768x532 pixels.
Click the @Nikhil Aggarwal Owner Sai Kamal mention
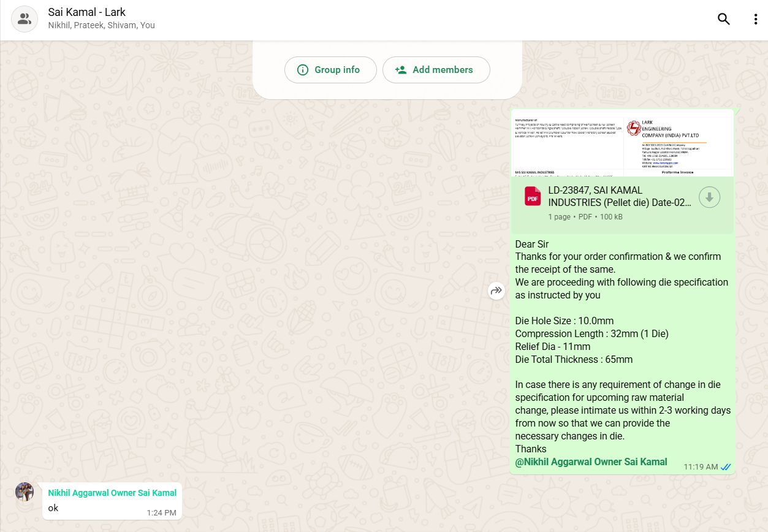coord(591,462)
